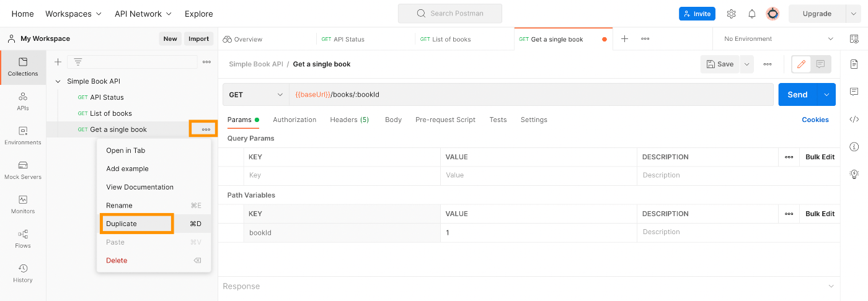Open the Environments sidebar panel
Viewport: 868px width, 301px height.
click(23, 136)
